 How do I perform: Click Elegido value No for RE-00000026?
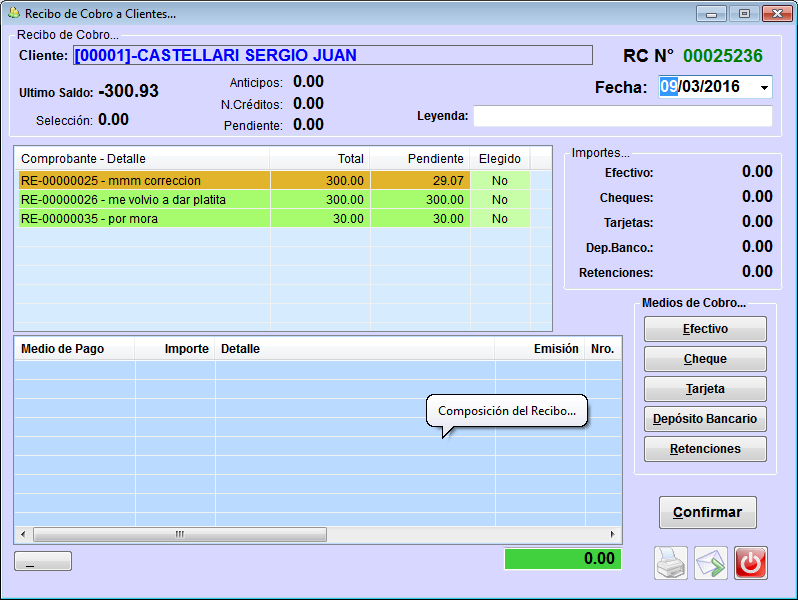tap(500, 199)
